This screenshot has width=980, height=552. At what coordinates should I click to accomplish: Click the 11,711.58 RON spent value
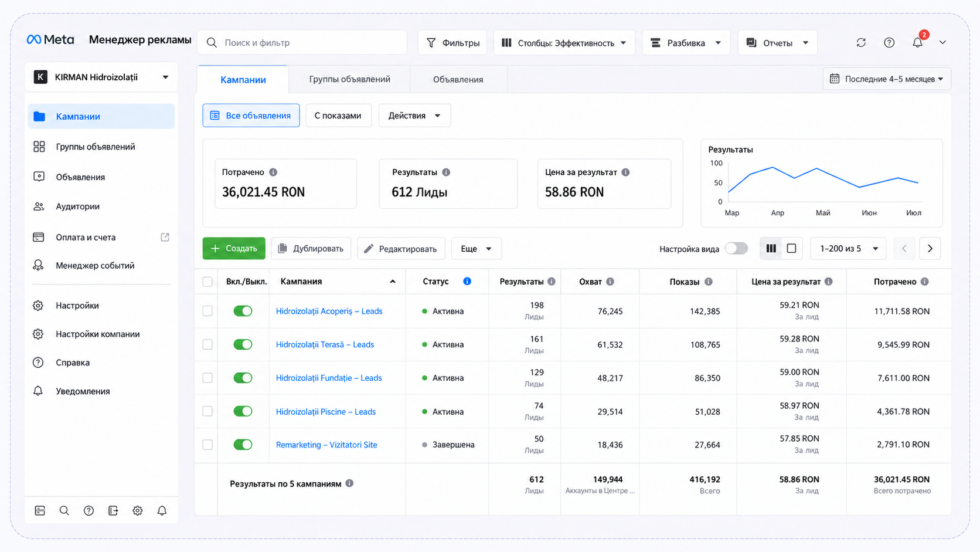click(901, 311)
